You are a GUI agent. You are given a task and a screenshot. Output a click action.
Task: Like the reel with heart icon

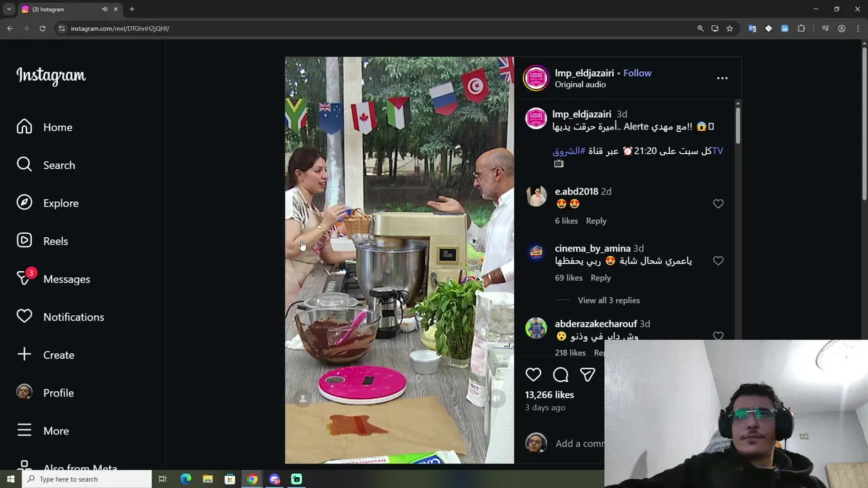pyautogui.click(x=534, y=375)
